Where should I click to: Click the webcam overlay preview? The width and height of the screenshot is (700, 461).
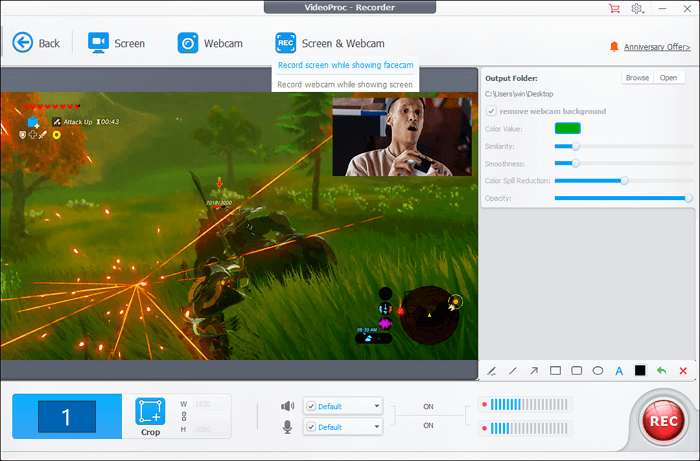coord(402,137)
